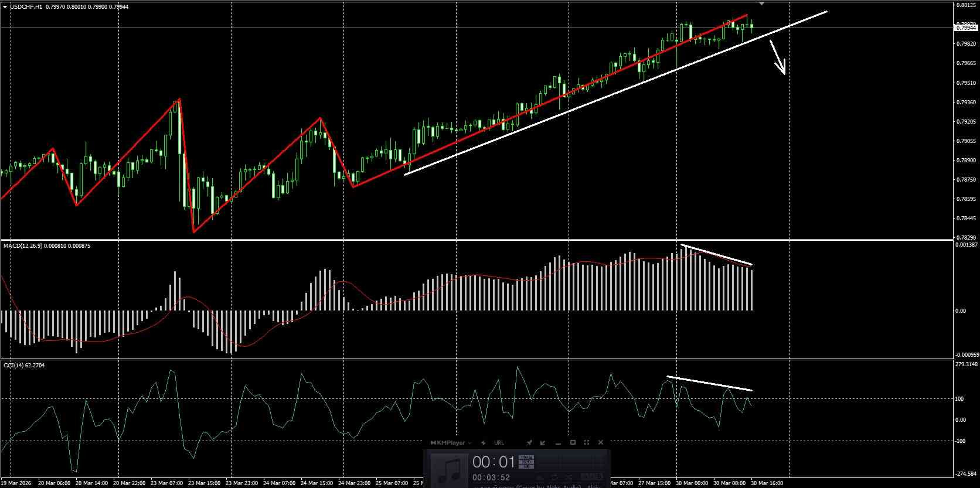Close the KMPlayer window
The height and width of the screenshot is (488, 980).
click(601, 443)
